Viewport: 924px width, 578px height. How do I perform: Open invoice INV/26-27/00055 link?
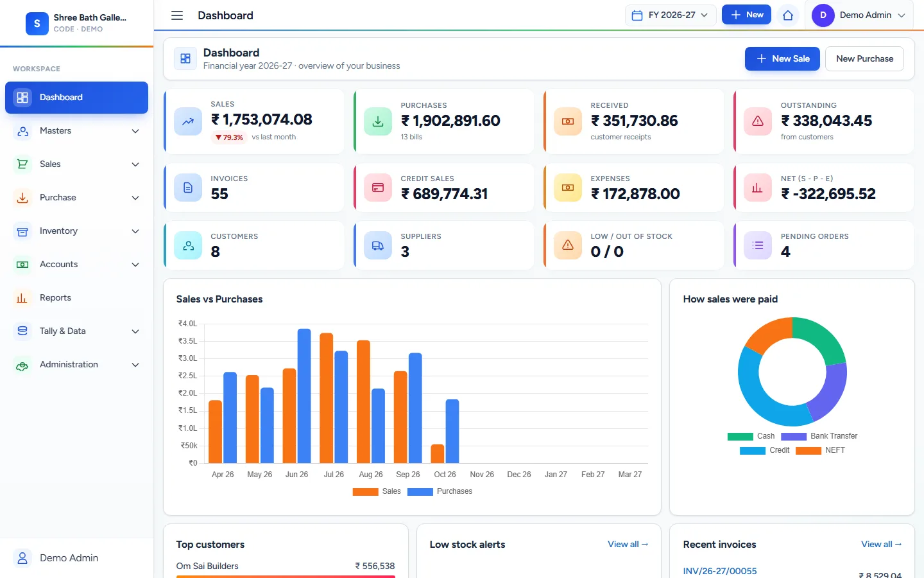point(720,571)
